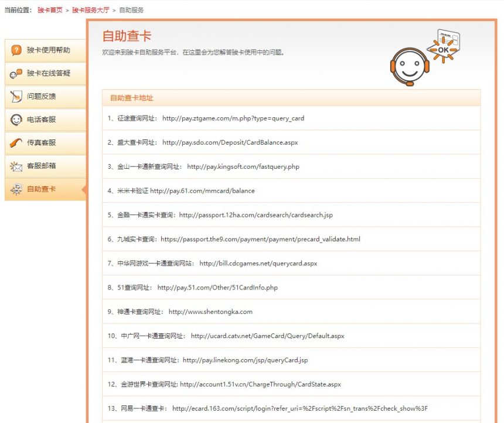
Task: Click the orange fax icon beside 传真客服
Action: click(16, 143)
